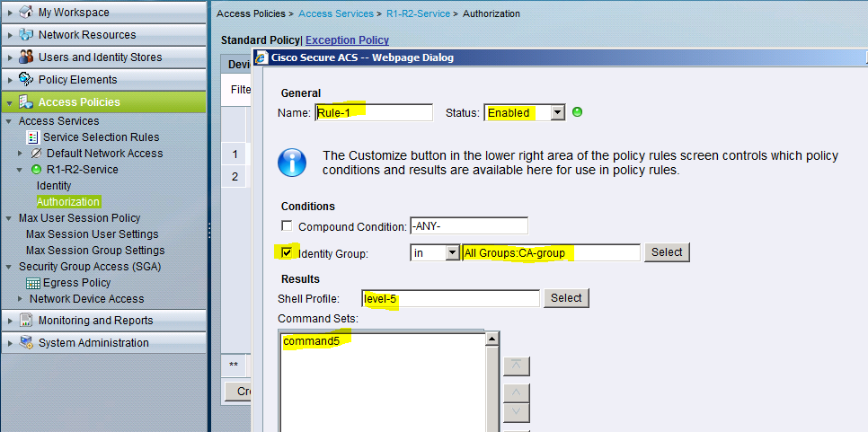
Task: Click the Default Network Access disabled icon
Action: pos(37,154)
